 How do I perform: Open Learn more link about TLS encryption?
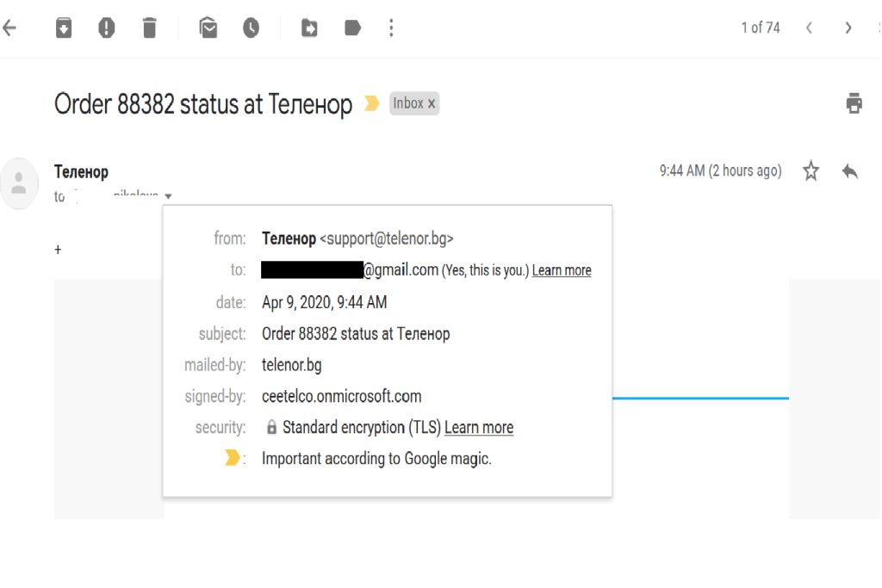click(479, 427)
